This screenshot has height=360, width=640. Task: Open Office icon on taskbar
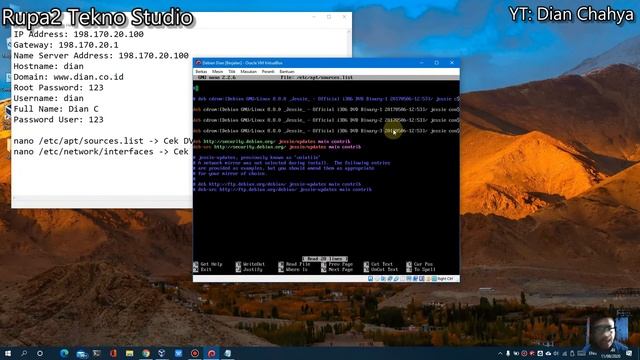113,353
